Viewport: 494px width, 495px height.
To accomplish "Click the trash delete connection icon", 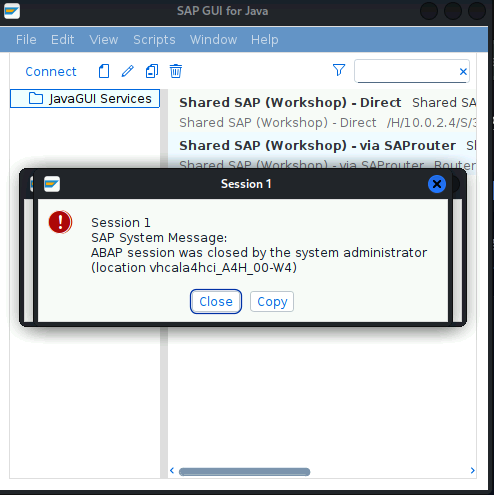I will point(176,71).
